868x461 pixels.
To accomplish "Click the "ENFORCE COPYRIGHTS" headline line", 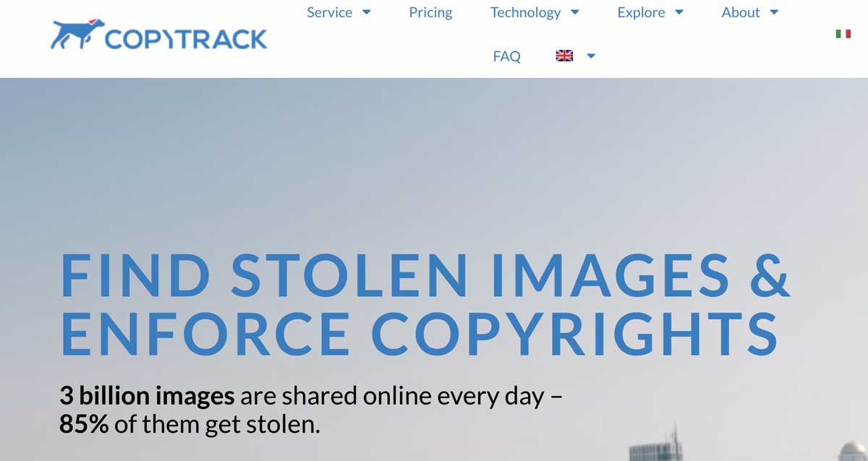I will coord(419,333).
